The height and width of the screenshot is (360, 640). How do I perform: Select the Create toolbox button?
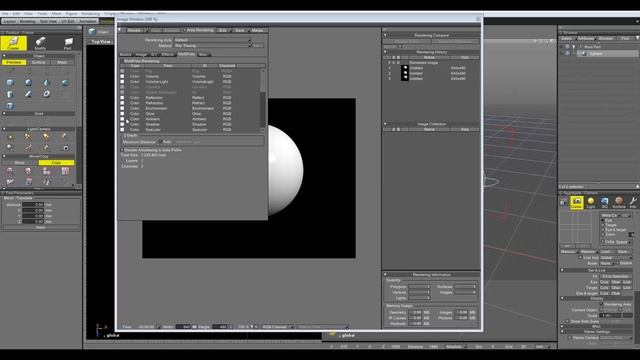coord(13,43)
